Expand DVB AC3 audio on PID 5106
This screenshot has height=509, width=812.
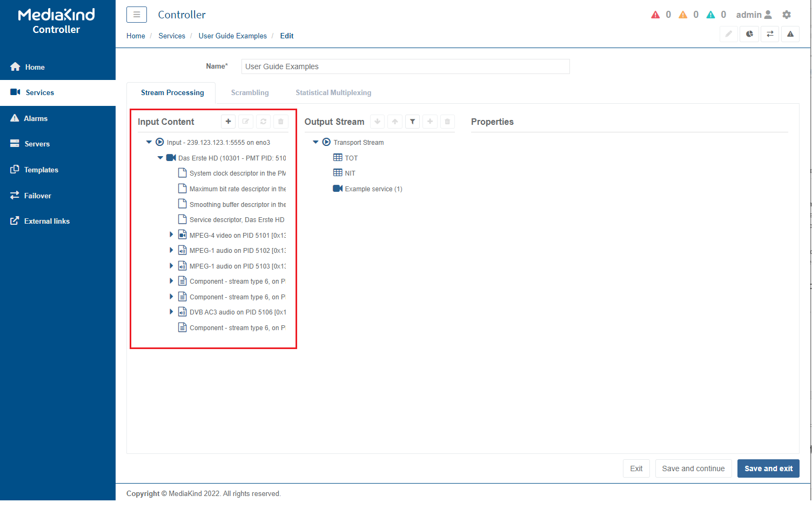pos(171,312)
